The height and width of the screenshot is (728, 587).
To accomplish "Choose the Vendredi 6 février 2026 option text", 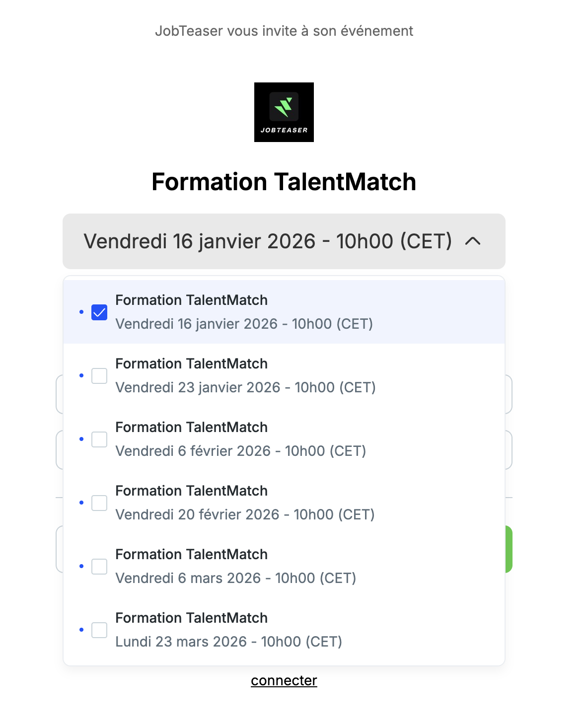I will tap(240, 451).
